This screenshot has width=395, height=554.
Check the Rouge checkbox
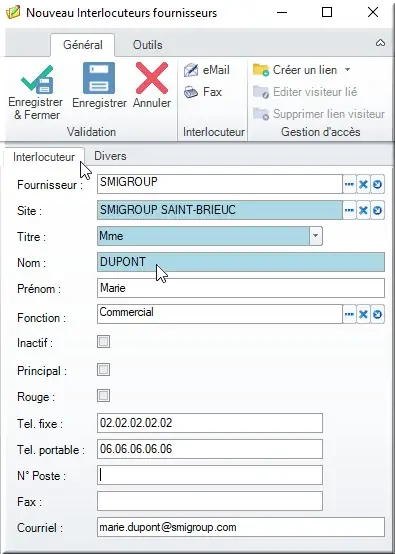(x=104, y=396)
